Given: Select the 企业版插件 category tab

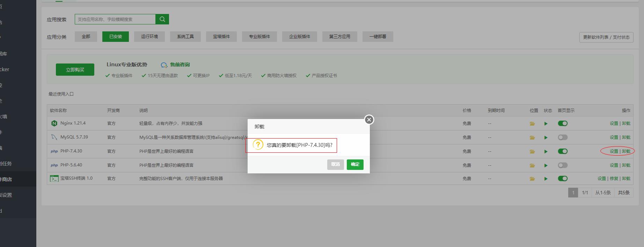Looking at the screenshot, I should click(x=300, y=37).
